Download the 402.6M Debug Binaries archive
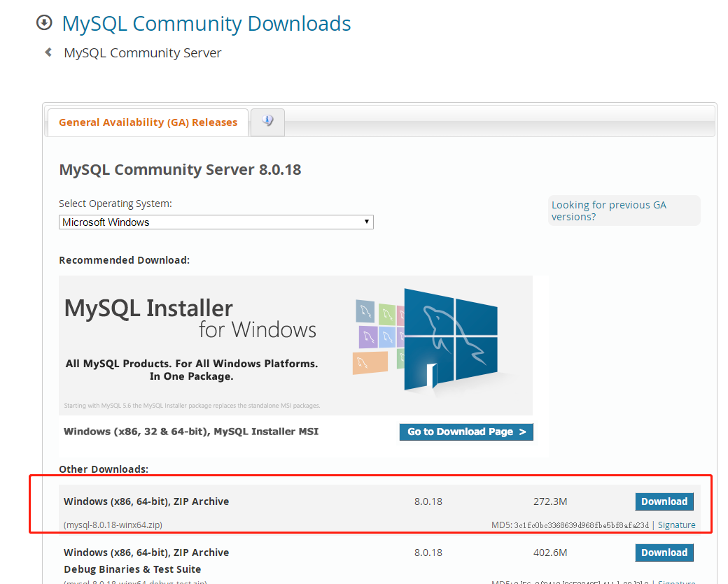The width and height of the screenshot is (728, 584). [664, 553]
